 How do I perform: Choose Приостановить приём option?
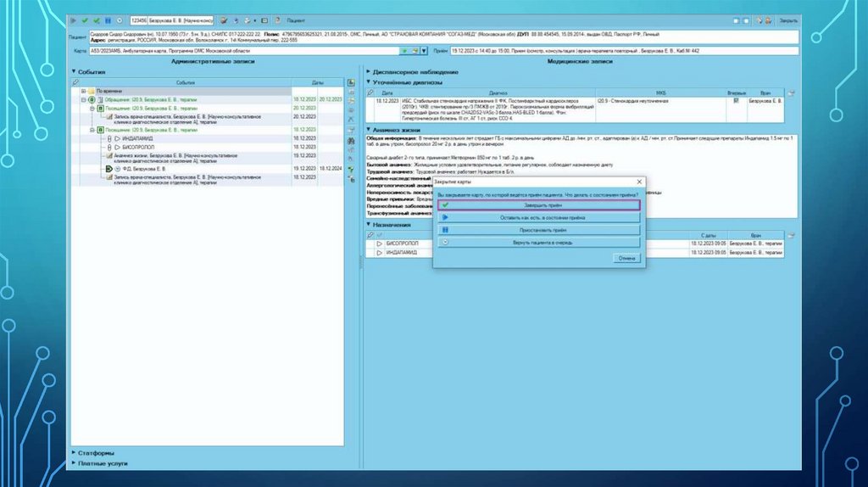pos(538,230)
